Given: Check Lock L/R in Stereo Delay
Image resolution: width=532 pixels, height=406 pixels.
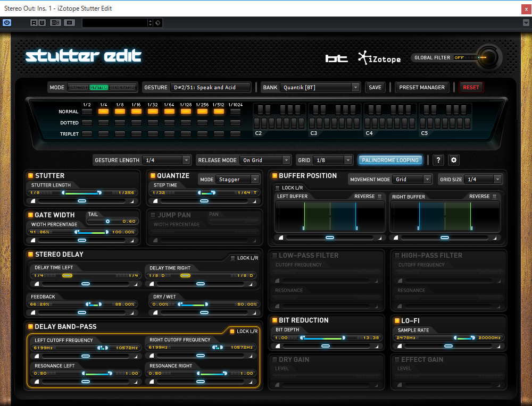Looking at the screenshot, I should point(233,258).
